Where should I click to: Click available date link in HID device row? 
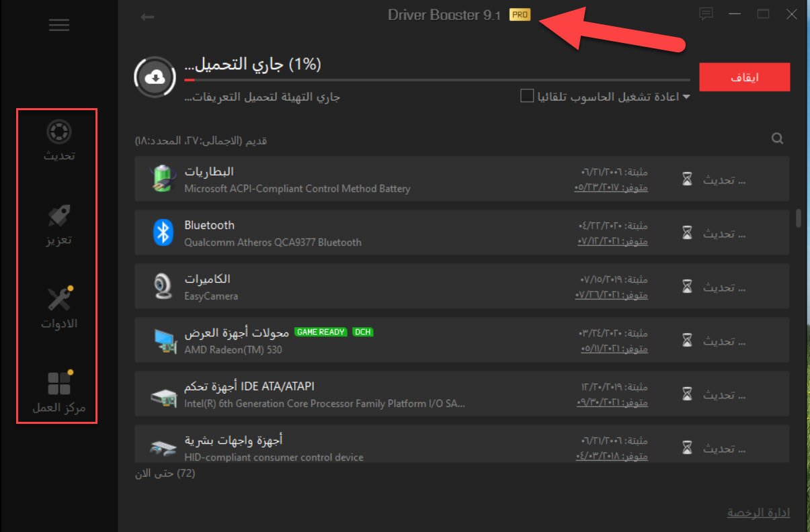point(611,456)
